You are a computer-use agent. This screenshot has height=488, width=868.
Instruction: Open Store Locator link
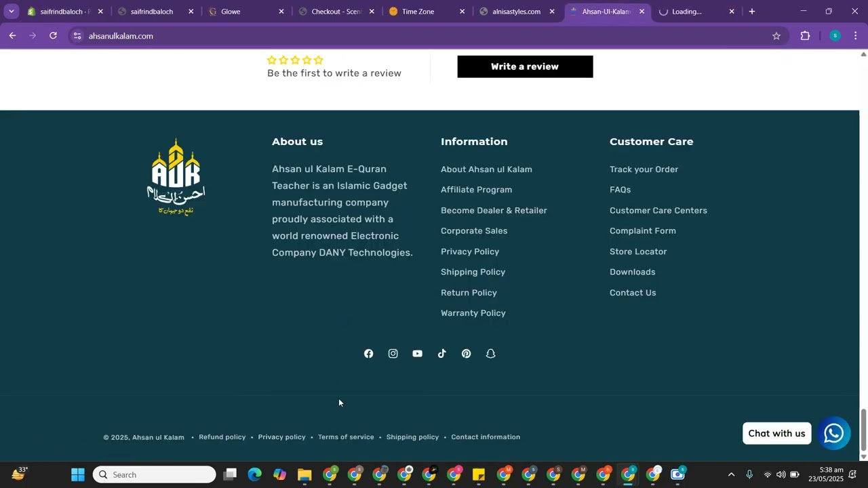click(638, 251)
